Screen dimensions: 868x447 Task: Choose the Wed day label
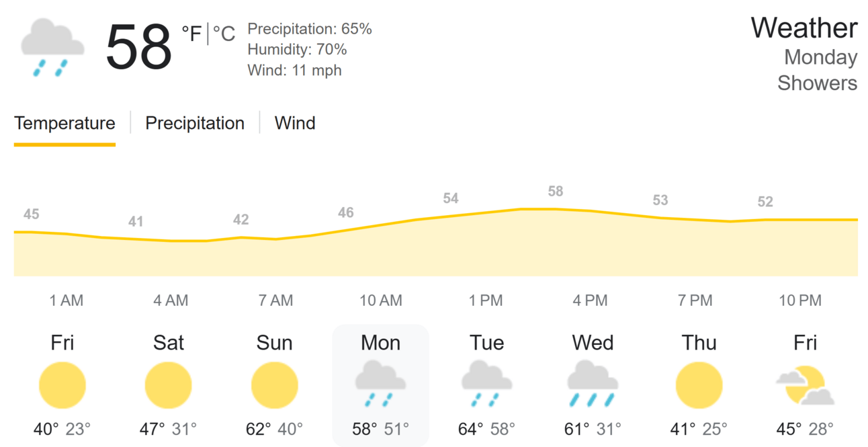pos(593,343)
